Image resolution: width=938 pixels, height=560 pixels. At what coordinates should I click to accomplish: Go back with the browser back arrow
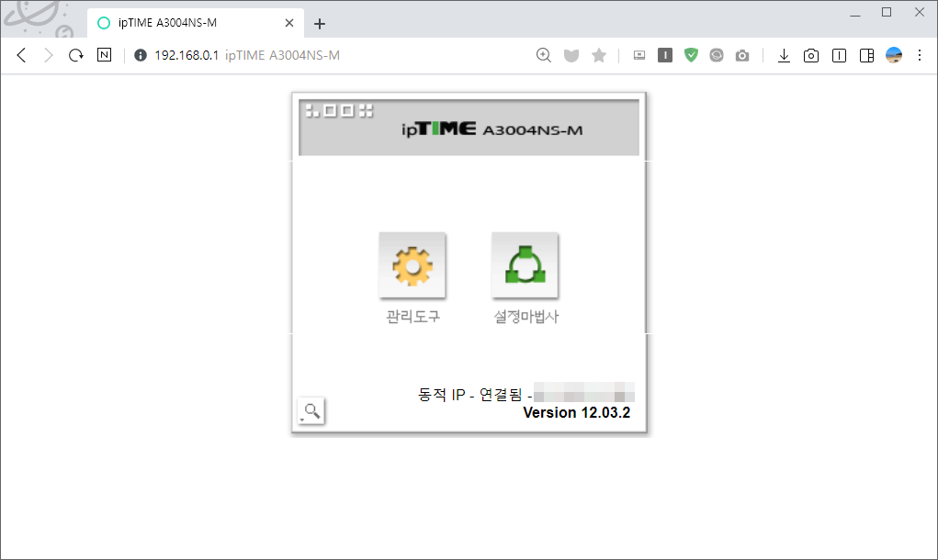click(21, 56)
